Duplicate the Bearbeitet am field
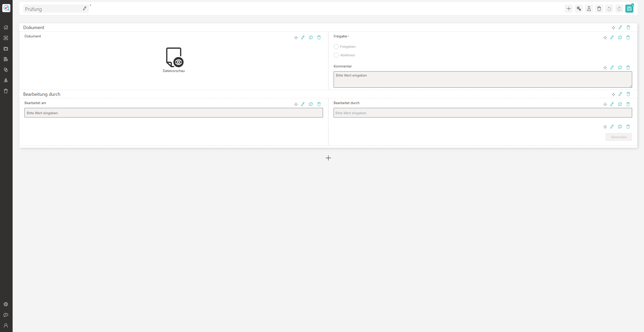Viewport: 644px width, 332px height. coord(311,104)
